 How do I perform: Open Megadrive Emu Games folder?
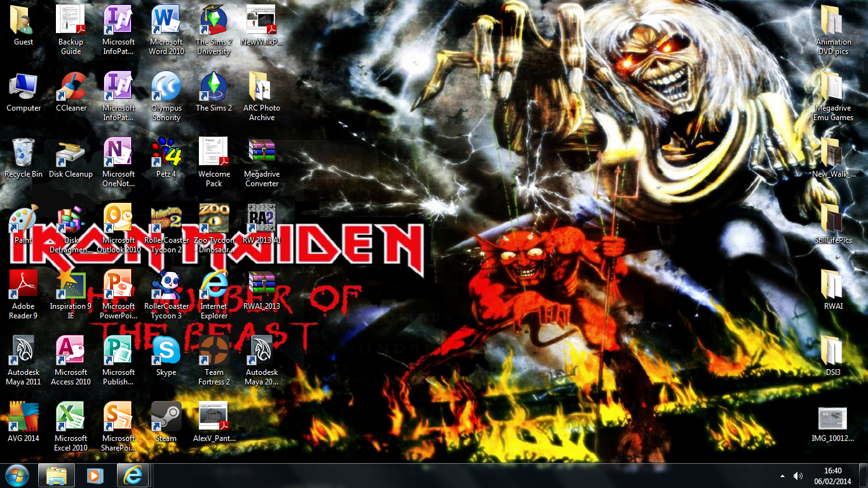(833, 97)
